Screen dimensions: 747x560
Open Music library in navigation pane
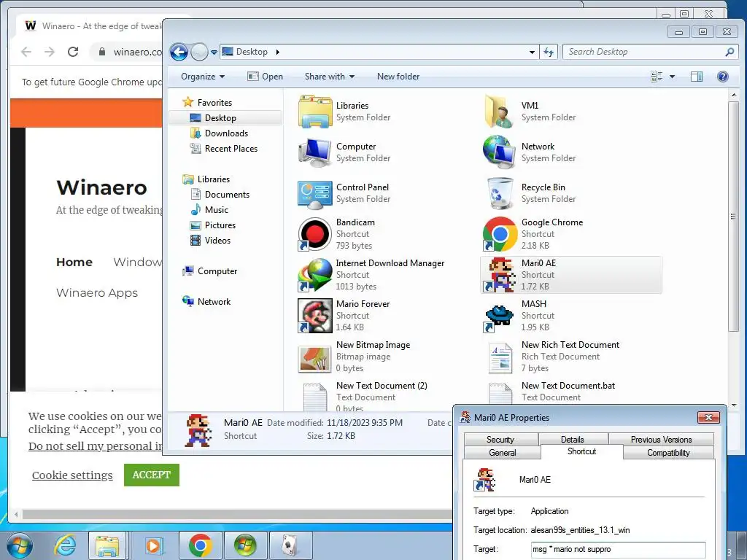coord(216,209)
